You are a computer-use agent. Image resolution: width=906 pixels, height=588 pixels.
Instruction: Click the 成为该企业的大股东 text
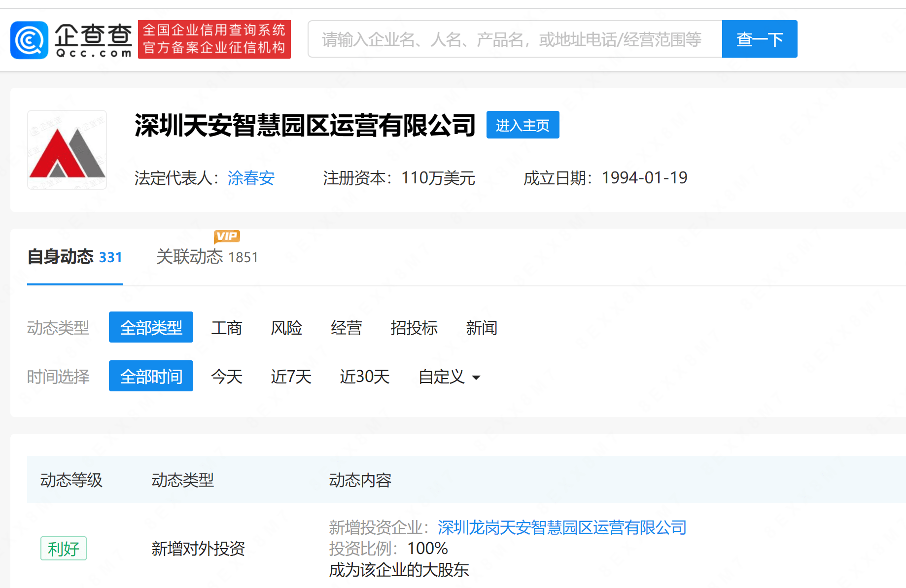coord(399,570)
